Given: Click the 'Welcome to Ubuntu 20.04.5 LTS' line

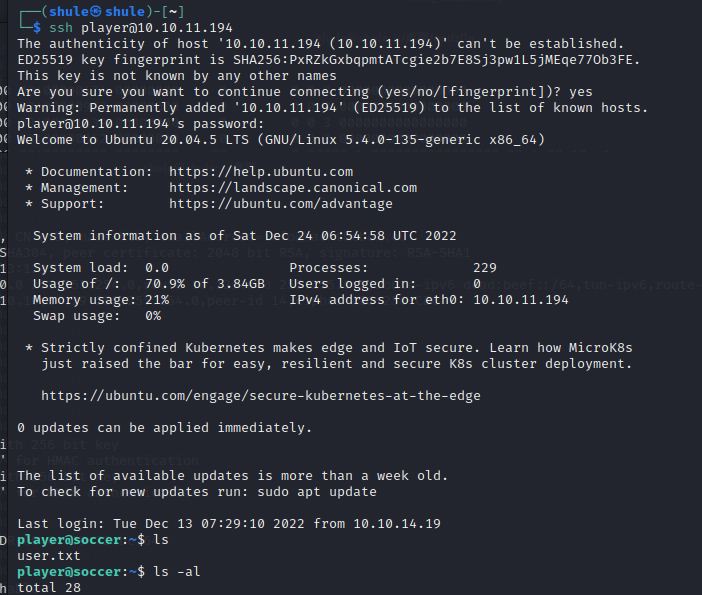Looking at the screenshot, I should [280, 140].
